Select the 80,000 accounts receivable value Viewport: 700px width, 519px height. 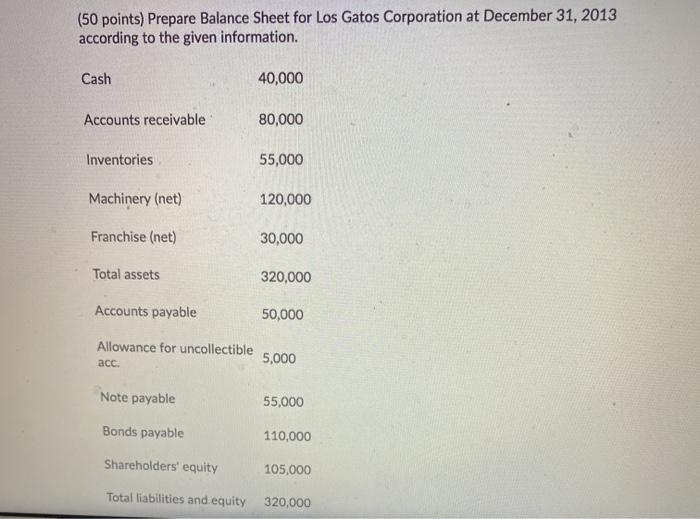281,119
